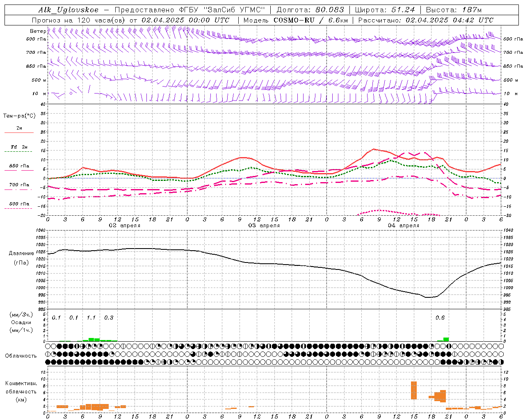This screenshot has width=525, height=420.
Task: Click the station name Alk_Uglovskoe in header
Action: (x=68, y=10)
